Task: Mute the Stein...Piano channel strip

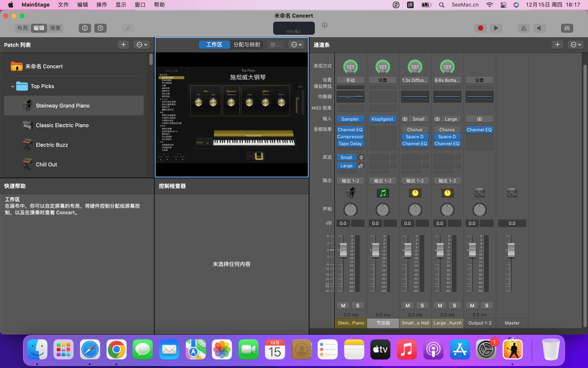Action: [x=343, y=305]
